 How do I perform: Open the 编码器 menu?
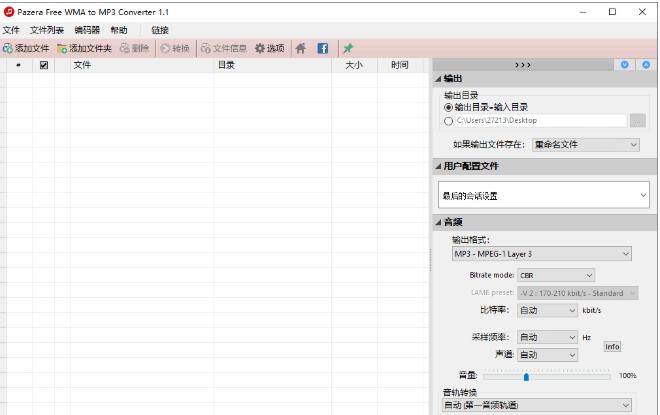pos(87,30)
